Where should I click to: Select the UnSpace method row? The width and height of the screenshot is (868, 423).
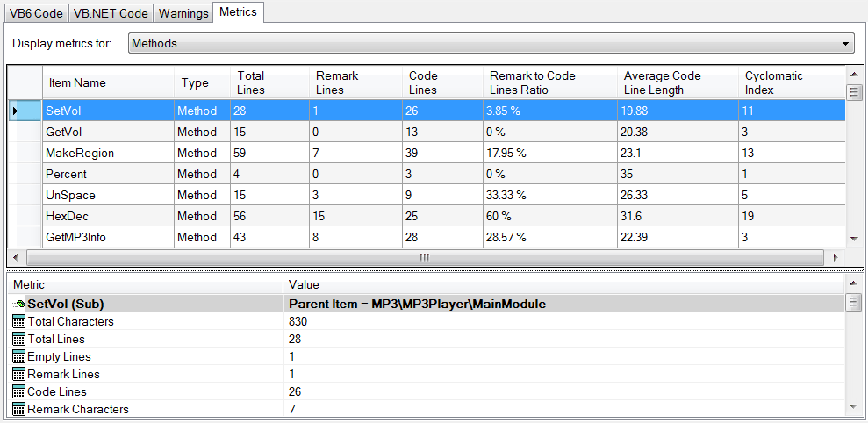(427, 195)
